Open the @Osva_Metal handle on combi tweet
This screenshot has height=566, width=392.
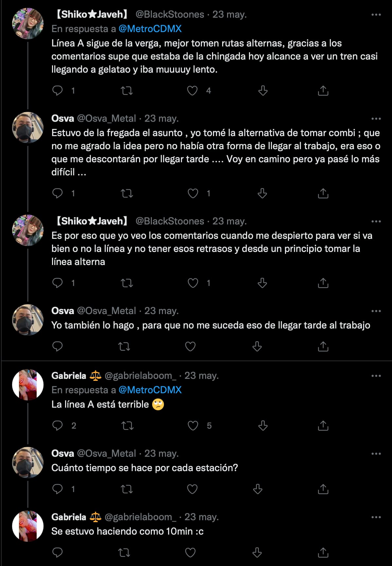[106, 118]
